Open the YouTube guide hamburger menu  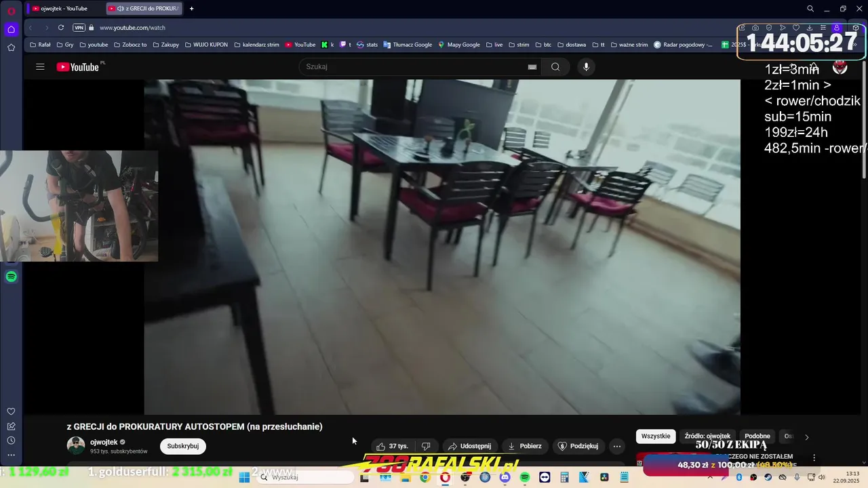point(40,66)
